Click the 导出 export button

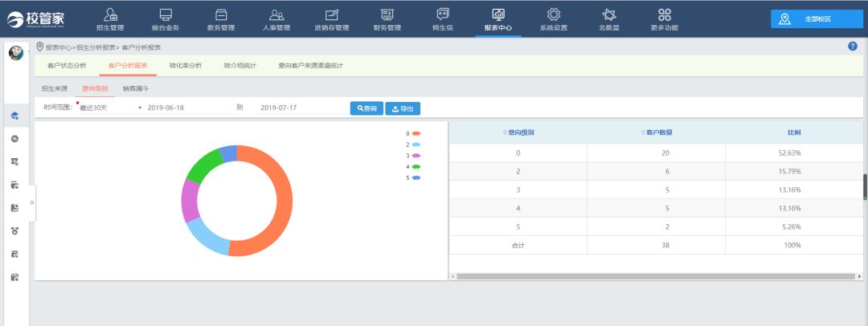click(403, 108)
